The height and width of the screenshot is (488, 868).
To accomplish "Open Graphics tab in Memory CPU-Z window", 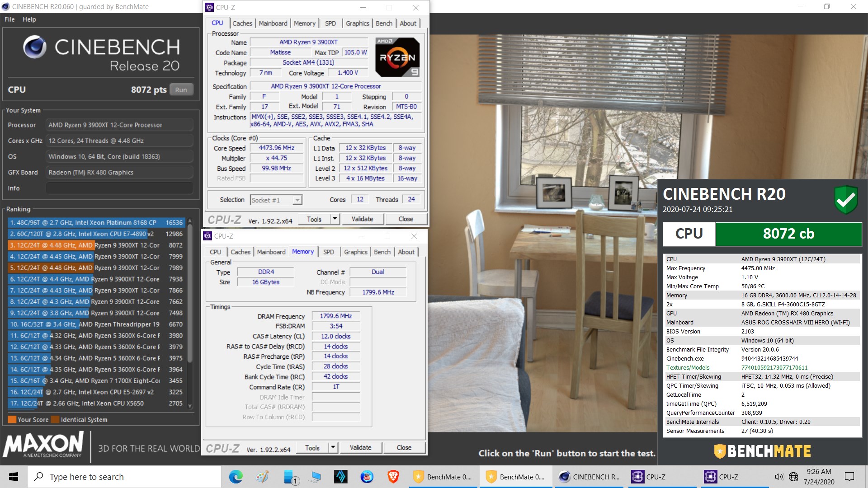I will point(356,252).
